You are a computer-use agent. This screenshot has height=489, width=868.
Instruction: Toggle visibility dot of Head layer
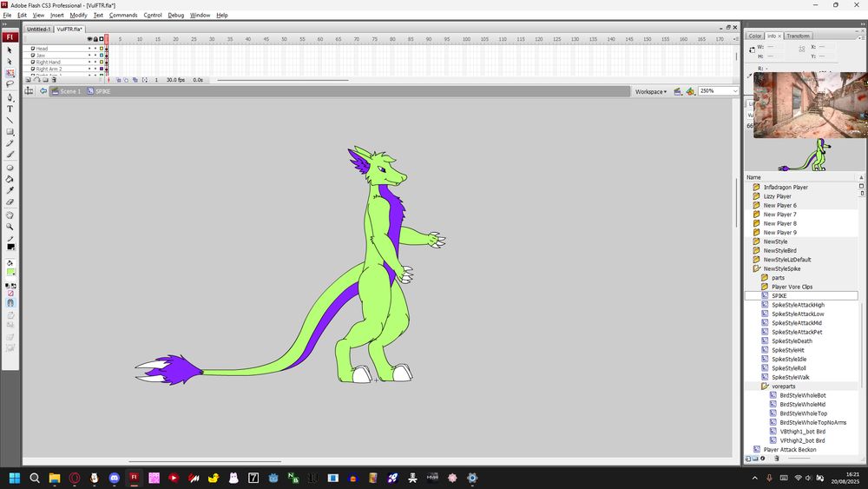pyautogui.click(x=89, y=49)
